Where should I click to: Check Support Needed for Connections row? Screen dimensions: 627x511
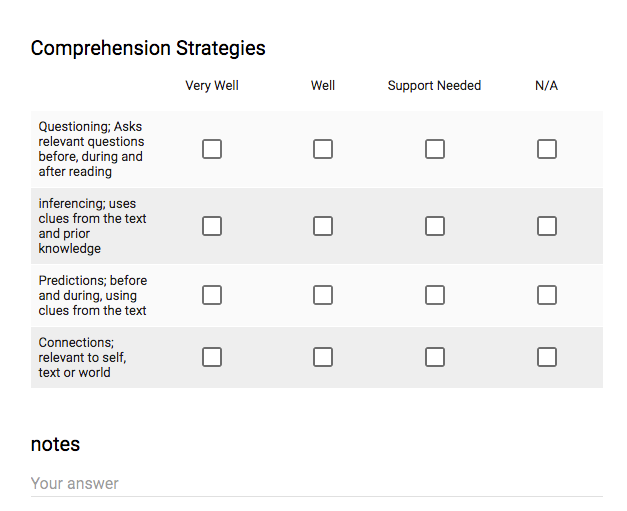tap(435, 357)
